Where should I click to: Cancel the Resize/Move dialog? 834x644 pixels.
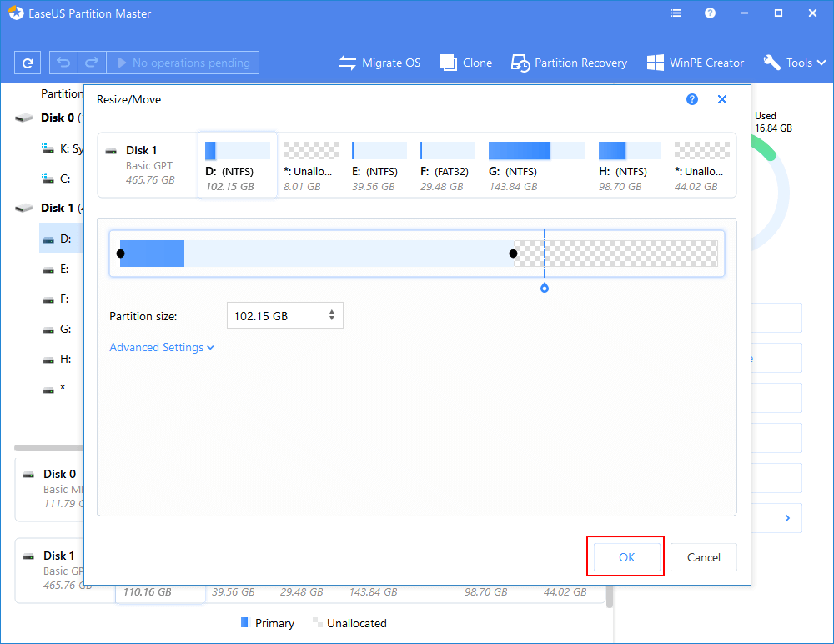pyautogui.click(x=703, y=557)
